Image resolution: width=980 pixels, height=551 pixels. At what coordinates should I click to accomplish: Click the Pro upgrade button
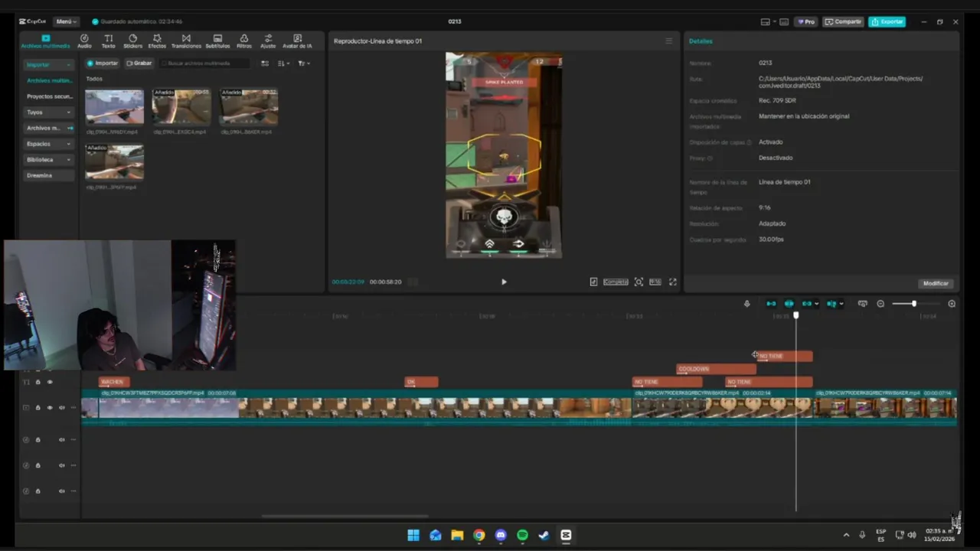(806, 21)
